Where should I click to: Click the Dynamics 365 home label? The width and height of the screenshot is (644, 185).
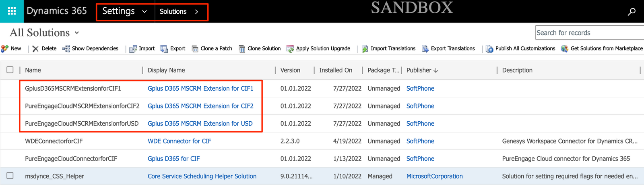pos(57,11)
